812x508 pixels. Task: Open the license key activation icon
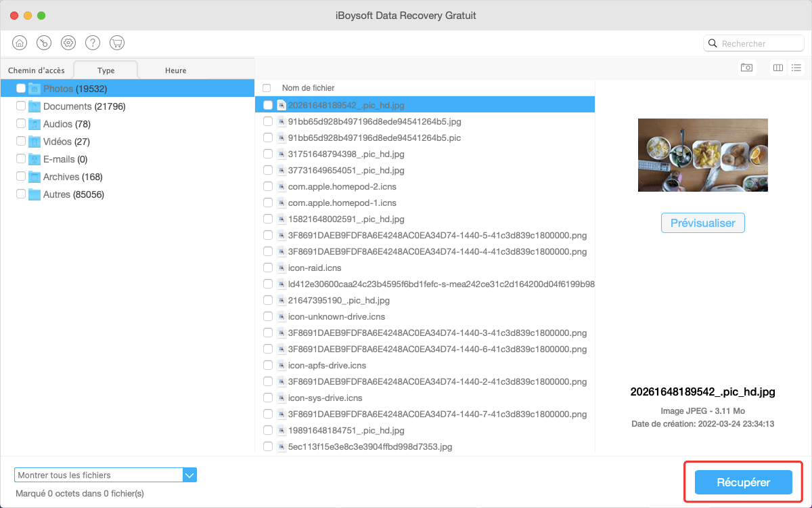[44, 43]
